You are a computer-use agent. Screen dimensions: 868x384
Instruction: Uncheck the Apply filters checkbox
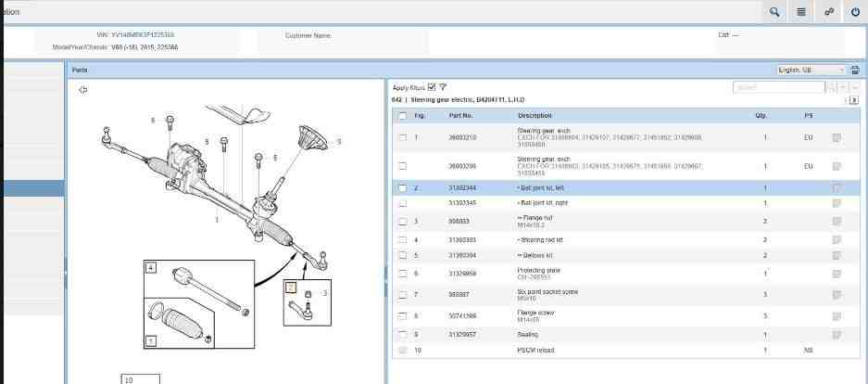(x=432, y=87)
